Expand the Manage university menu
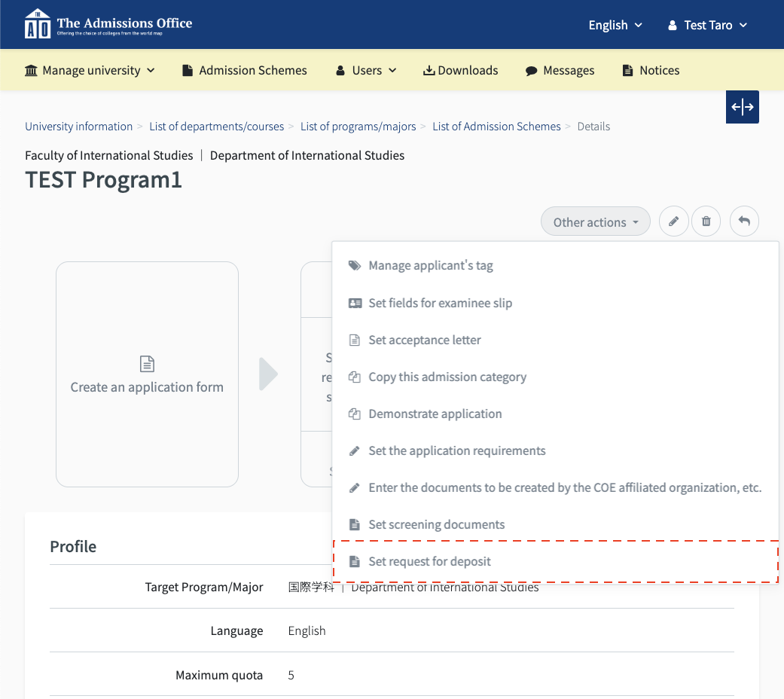Image resolution: width=784 pixels, height=699 pixels. pyautogui.click(x=90, y=71)
